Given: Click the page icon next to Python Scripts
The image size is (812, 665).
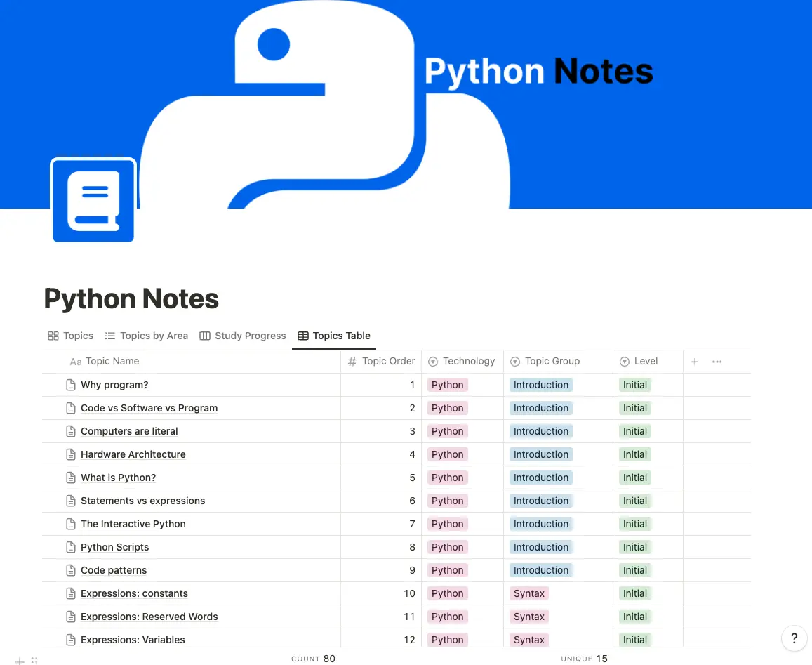Looking at the screenshot, I should click(70, 547).
